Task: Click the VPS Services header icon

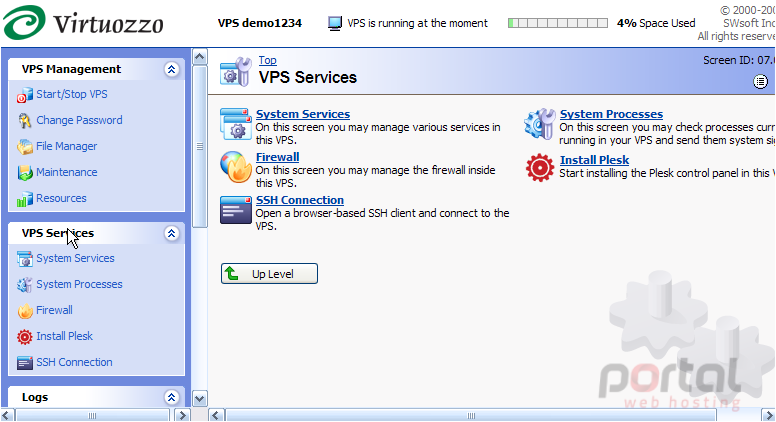Action: [x=236, y=72]
